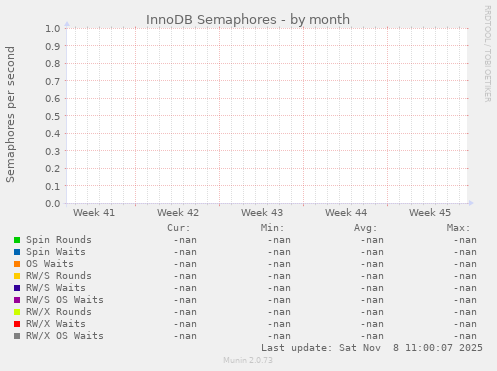Viewport: 497px width, 371px height.
Task: Click the gray RW/X OS Waits swatch
Action: pyautogui.click(x=17, y=336)
